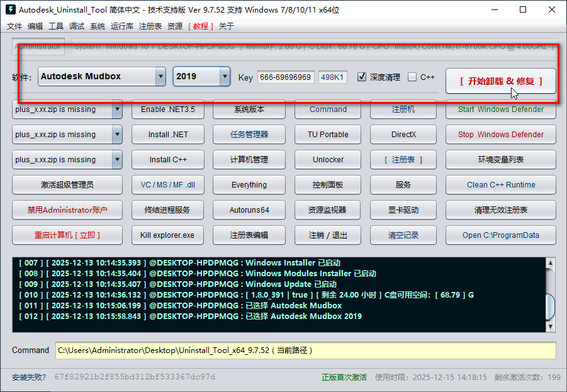Click the Autoruns64 button
This screenshot has height=392, width=567.
coord(249,210)
